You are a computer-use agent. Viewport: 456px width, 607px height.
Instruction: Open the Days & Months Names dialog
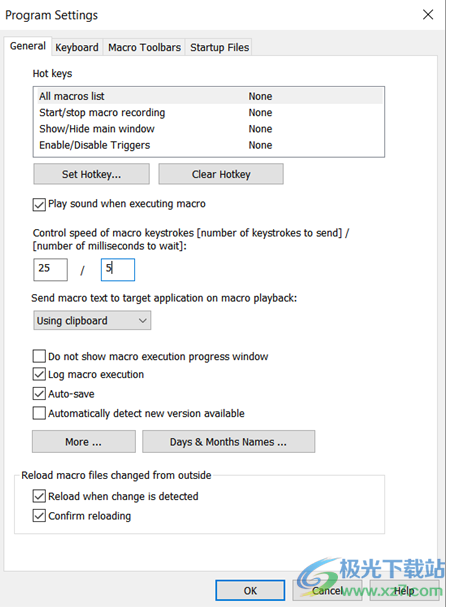(228, 442)
